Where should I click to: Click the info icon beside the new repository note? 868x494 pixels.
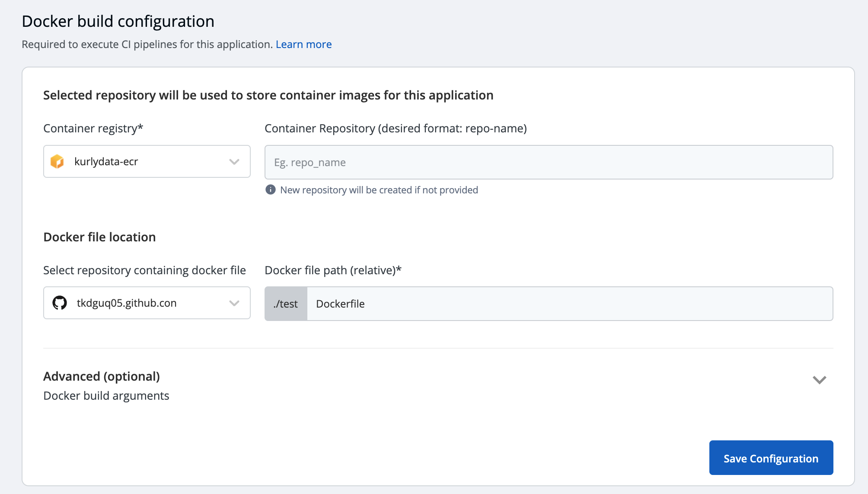pos(271,189)
